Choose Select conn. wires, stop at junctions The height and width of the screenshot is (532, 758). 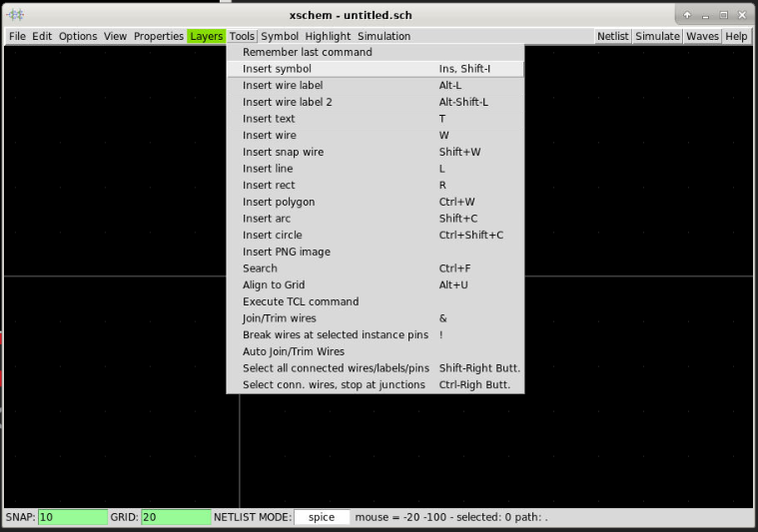pyautogui.click(x=376, y=385)
